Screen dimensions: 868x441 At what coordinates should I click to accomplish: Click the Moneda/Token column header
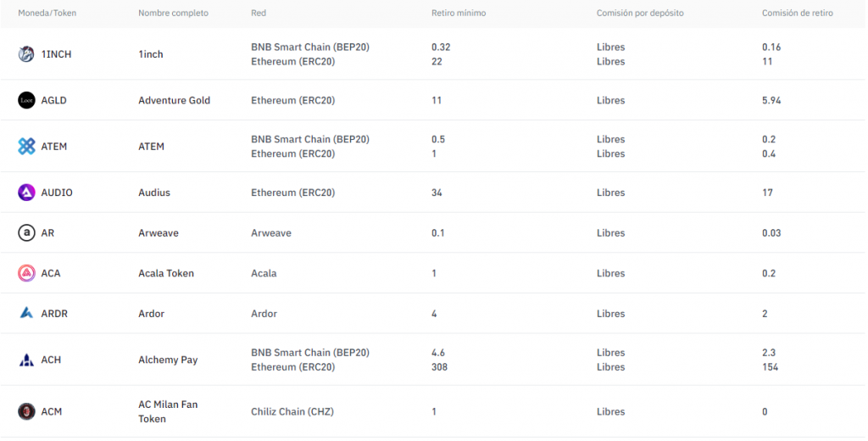tap(47, 14)
